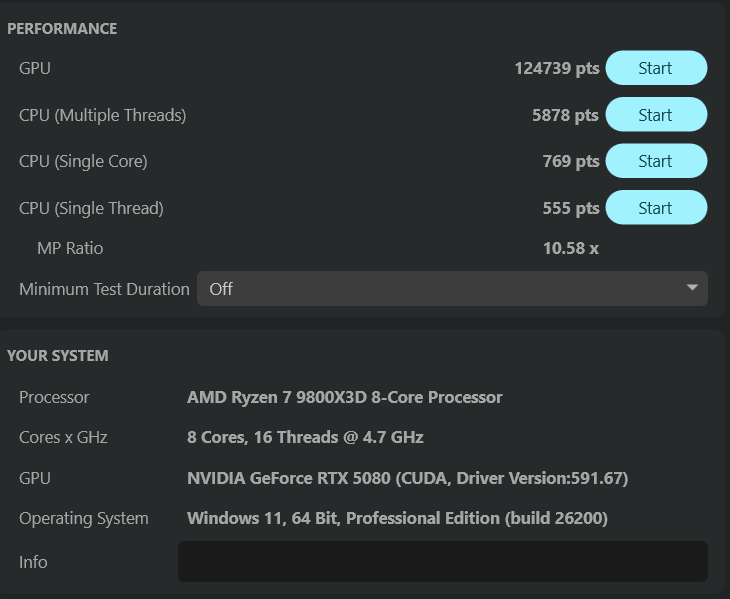
Task: Click the Cores x GHz label
Action: [63, 437]
